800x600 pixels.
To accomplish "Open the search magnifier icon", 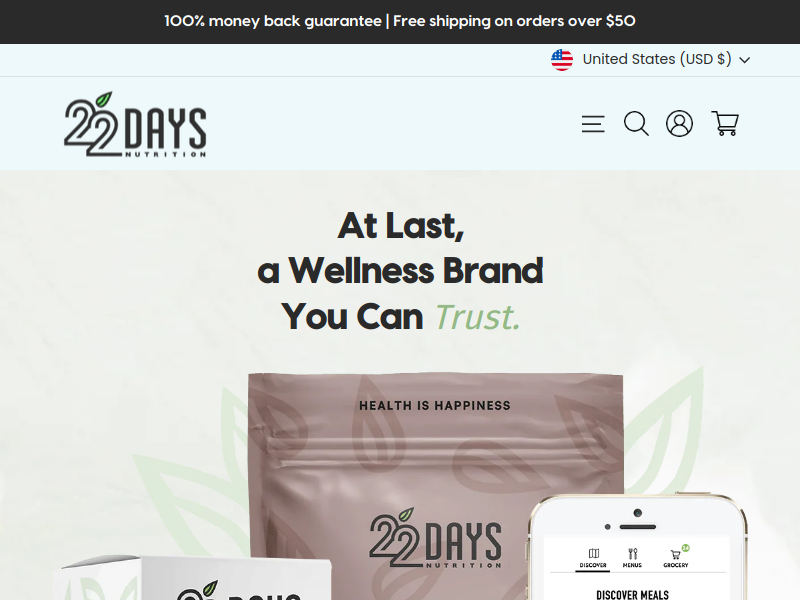I will coord(636,123).
